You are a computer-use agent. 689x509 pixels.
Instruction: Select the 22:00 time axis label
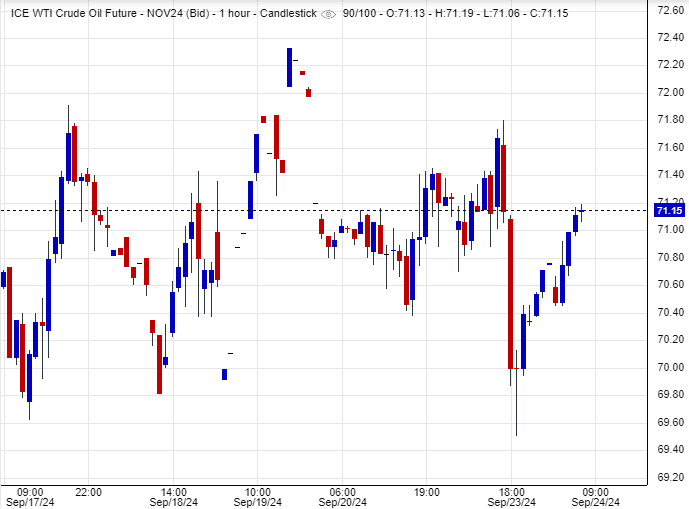pos(88,492)
